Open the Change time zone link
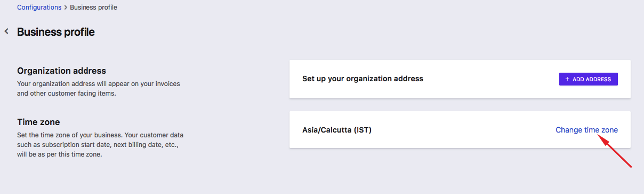This screenshot has height=194, width=644. pyautogui.click(x=586, y=130)
